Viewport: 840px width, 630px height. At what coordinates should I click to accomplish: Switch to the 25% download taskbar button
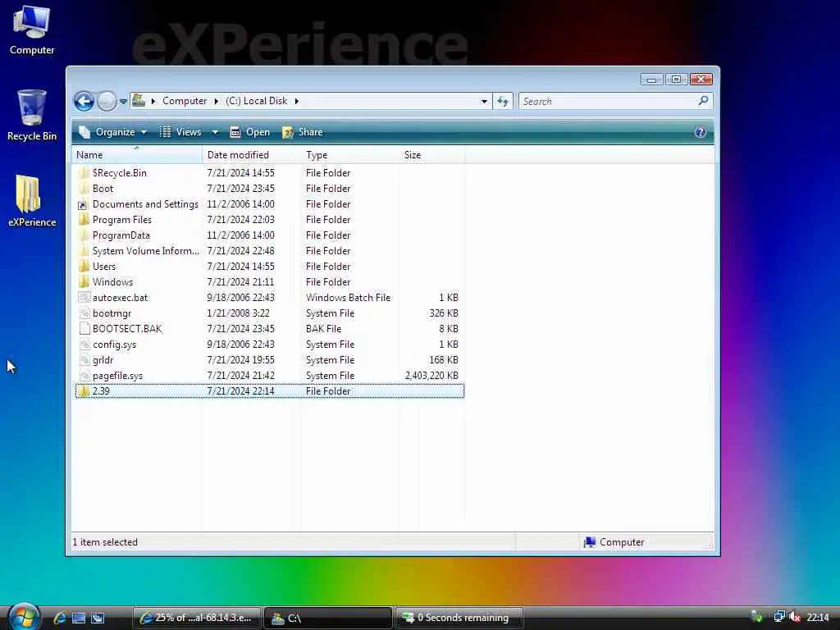pos(197,618)
